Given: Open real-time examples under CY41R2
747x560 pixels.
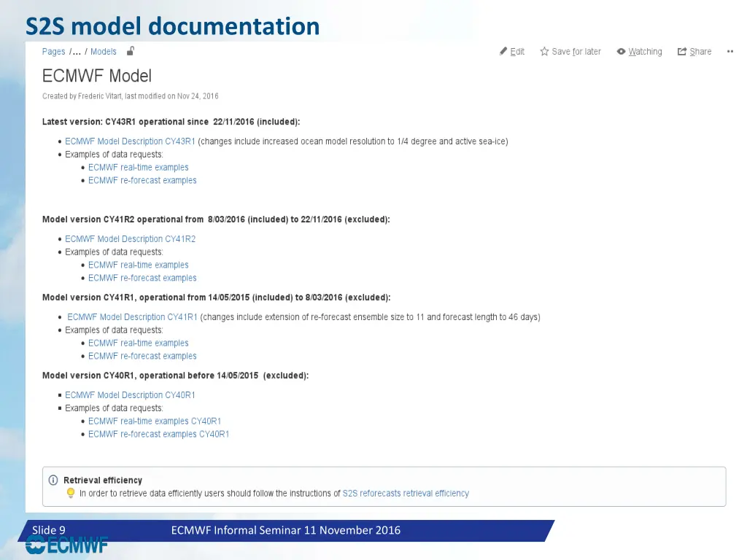Looking at the screenshot, I should click(138, 265).
